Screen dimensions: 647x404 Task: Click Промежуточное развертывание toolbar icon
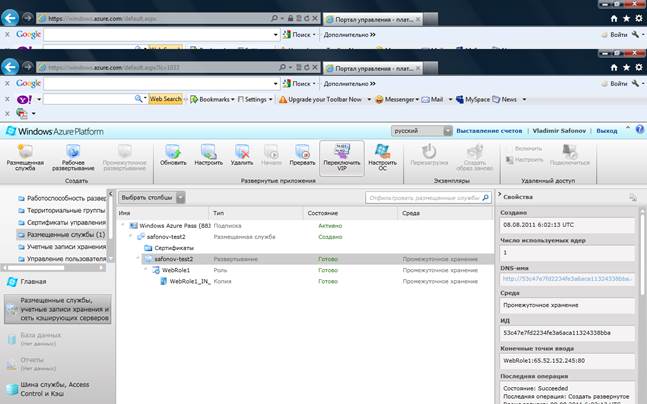click(x=125, y=157)
